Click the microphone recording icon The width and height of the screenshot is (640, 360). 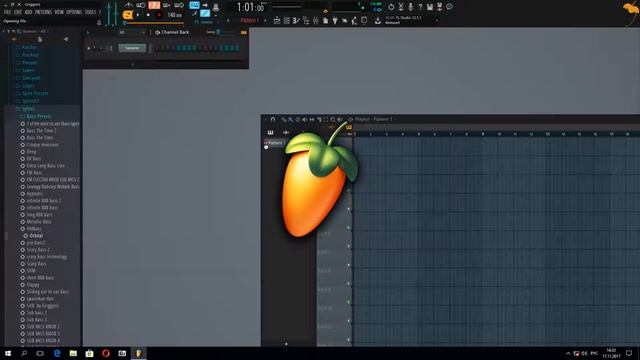coord(411,7)
